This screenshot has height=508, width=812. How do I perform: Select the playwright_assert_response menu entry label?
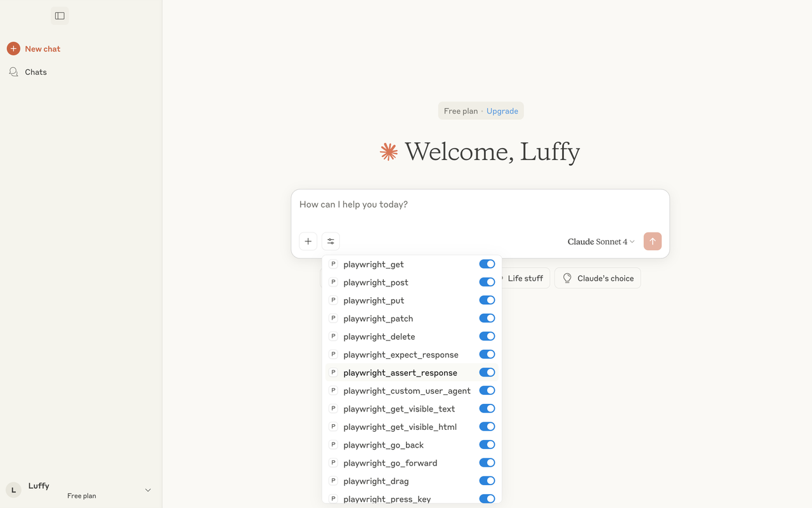point(400,373)
